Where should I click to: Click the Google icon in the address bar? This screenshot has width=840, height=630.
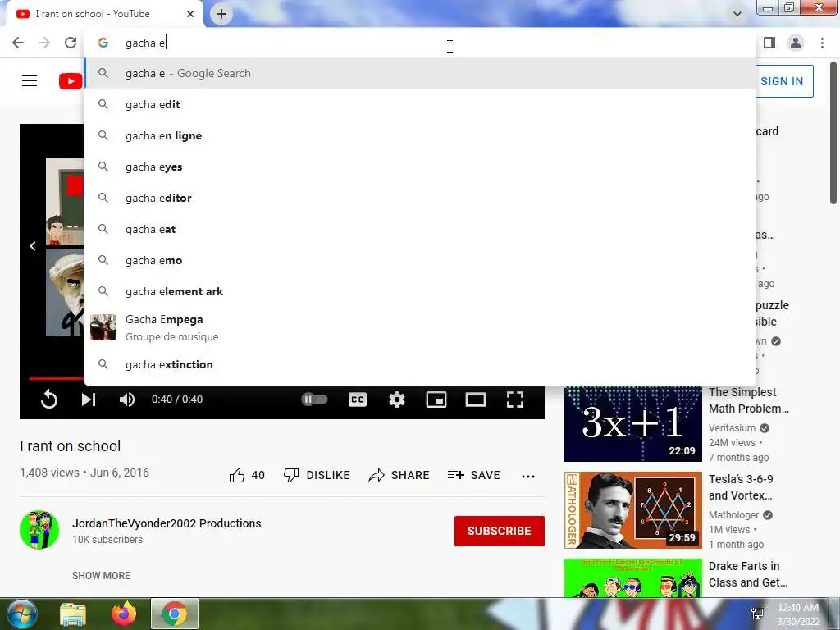pyautogui.click(x=103, y=43)
